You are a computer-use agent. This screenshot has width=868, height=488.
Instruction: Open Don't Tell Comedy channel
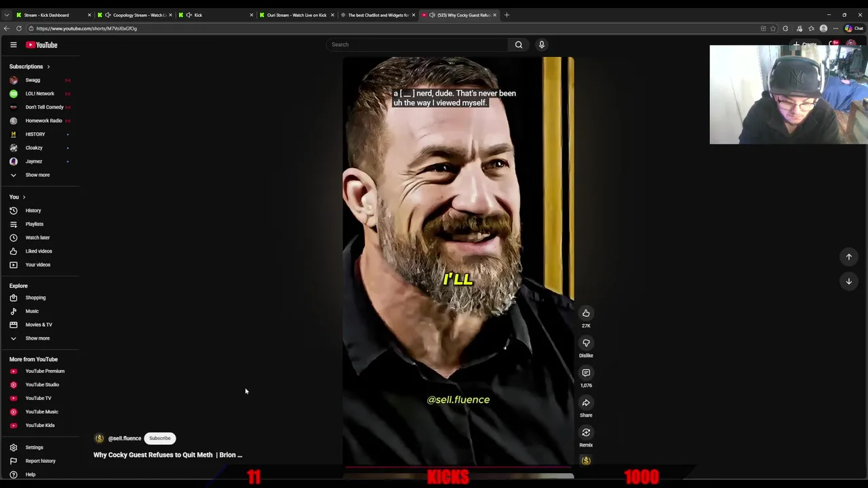(44, 107)
